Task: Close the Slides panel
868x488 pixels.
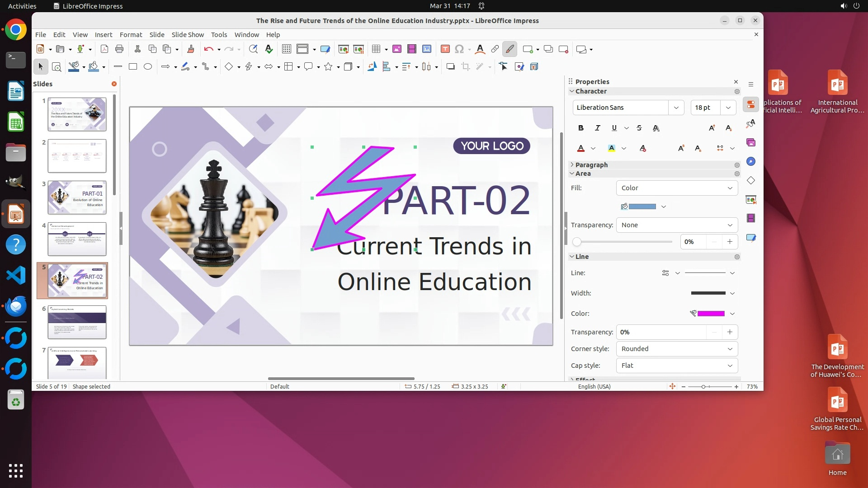Action: point(114,84)
